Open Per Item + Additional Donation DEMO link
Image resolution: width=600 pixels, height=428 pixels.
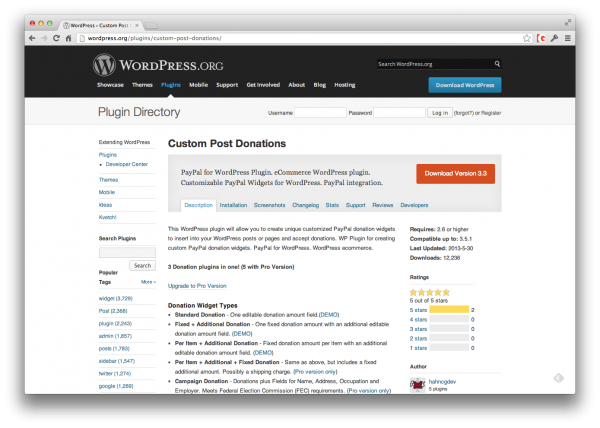coord(263,353)
